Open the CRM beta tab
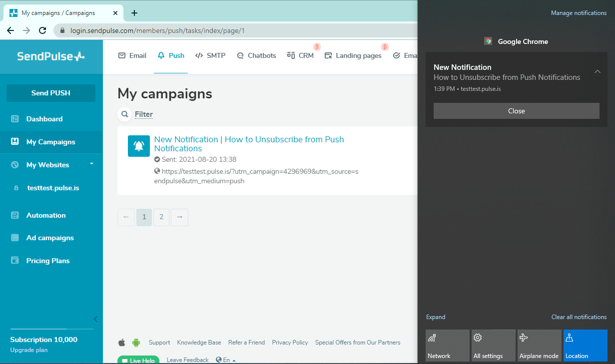The height and width of the screenshot is (364, 615). pyautogui.click(x=300, y=55)
